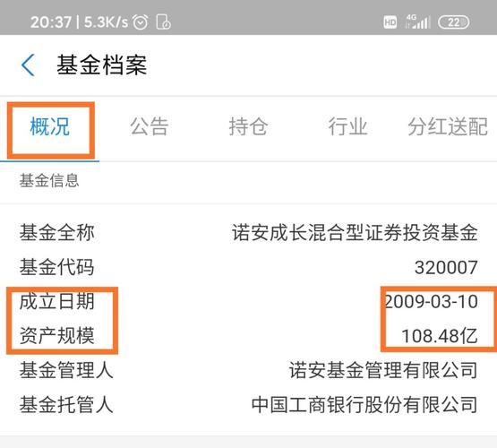Tap the phone lock status icon
Viewport: 497px width, 448px height.
[x=164, y=22]
